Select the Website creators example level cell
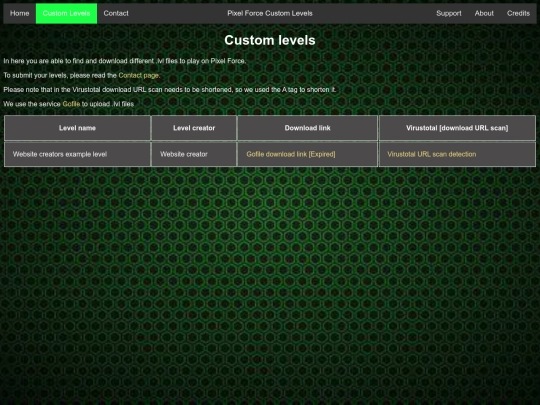540x405 pixels. pos(77,154)
